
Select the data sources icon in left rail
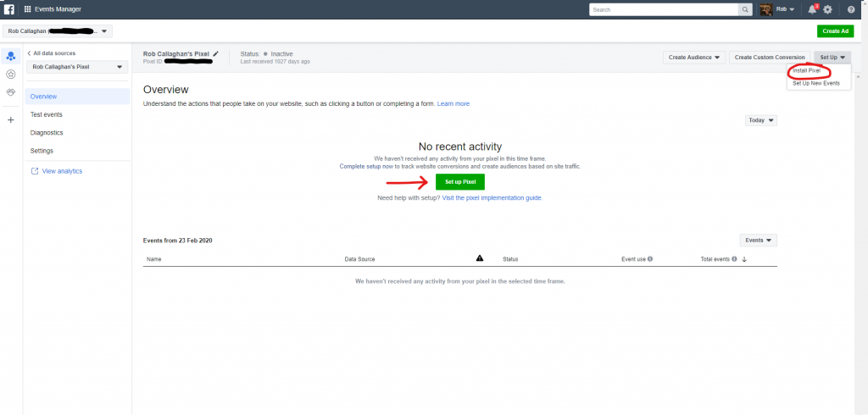point(10,56)
